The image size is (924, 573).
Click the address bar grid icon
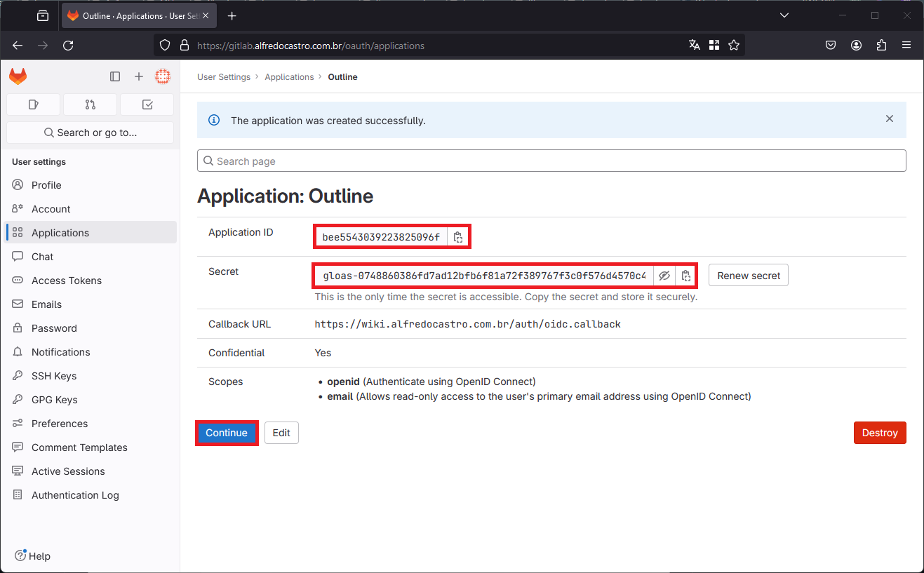714,45
